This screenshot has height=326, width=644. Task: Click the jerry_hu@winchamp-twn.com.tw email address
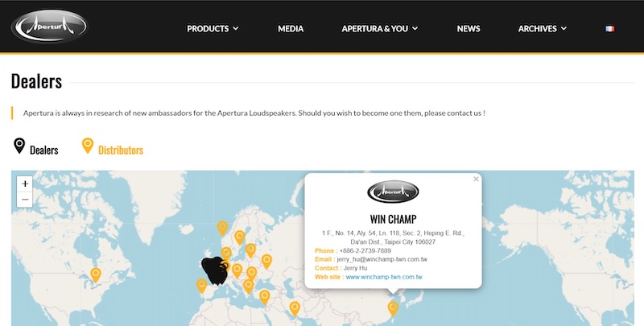[x=382, y=259]
